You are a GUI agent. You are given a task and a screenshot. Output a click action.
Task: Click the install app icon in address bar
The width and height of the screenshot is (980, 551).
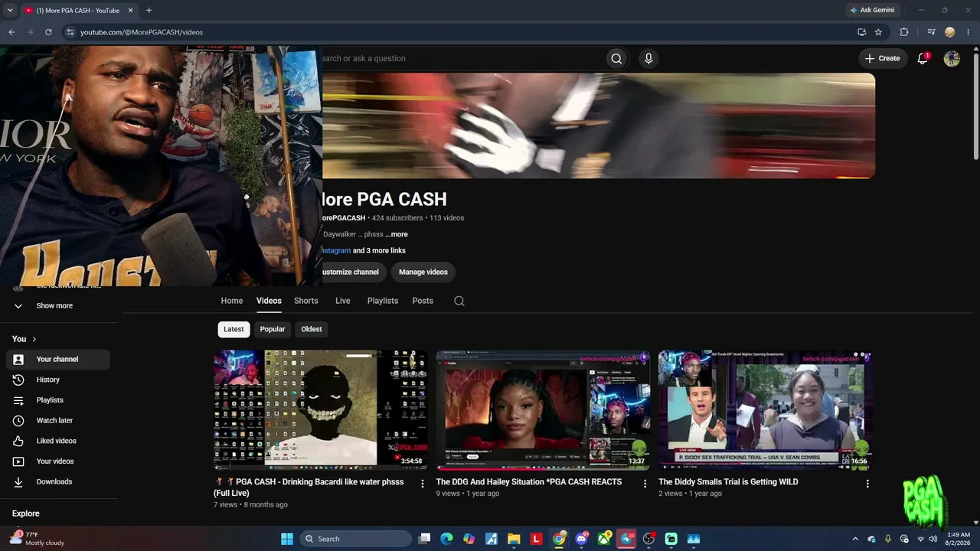(x=861, y=32)
